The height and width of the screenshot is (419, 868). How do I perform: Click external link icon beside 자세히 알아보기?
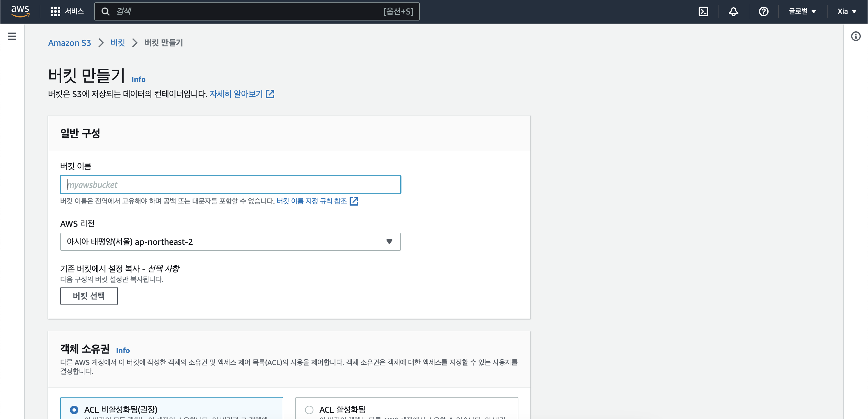270,94
